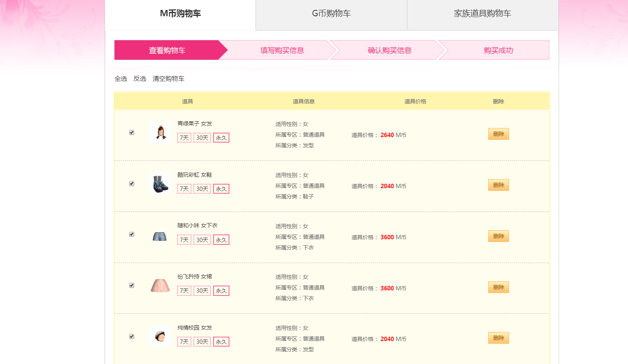Switch to the G币购物车 tab
The height and width of the screenshot is (364, 628).
pyautogui.click(x=331, y=15)
